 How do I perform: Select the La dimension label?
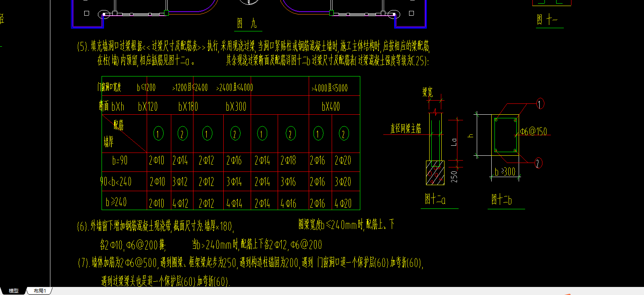click(454, 142)
